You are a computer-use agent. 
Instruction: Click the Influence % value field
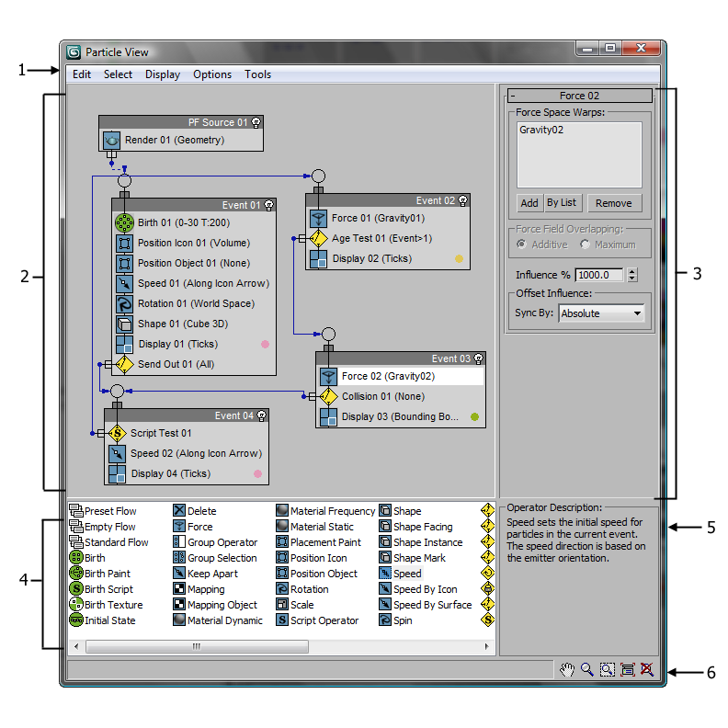click(599, 275)
